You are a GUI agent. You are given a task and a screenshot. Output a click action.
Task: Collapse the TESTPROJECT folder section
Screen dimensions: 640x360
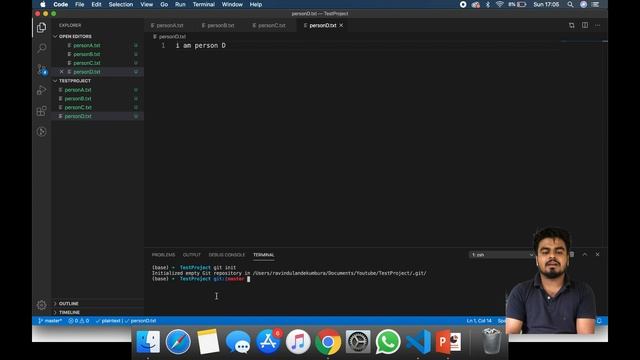tap(75, 81)
